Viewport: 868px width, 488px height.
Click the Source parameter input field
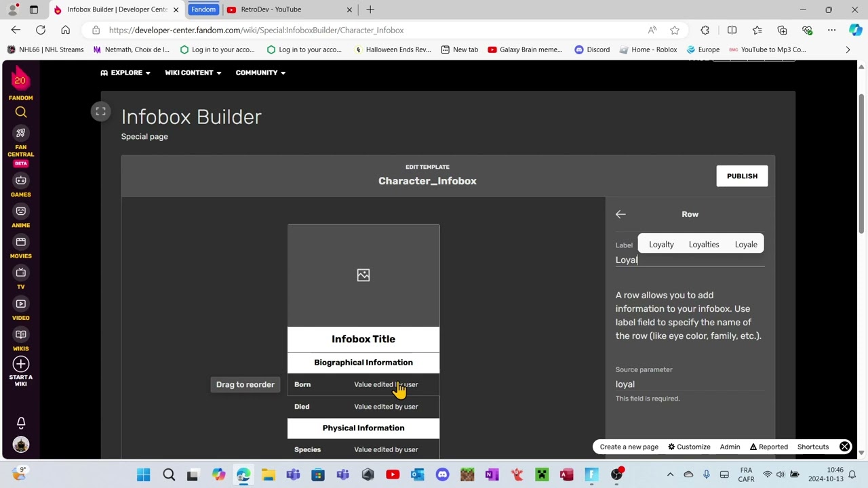pos(690,384)
